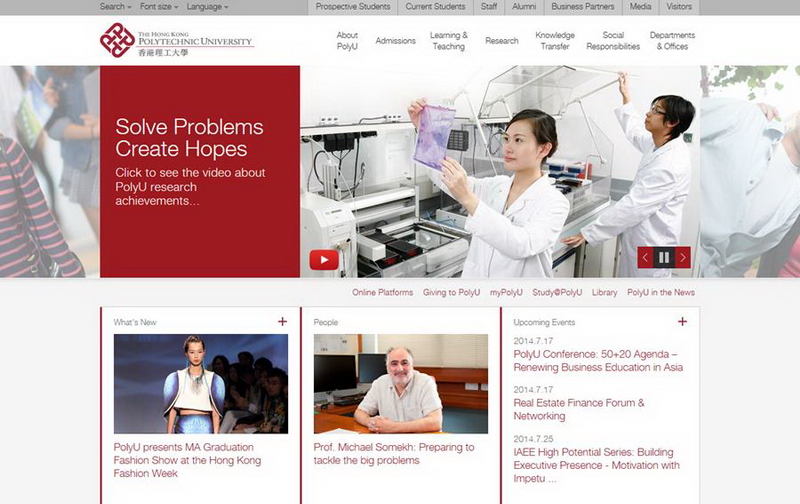The height and width of the screenshot is (504, 800).
Task: Open the fashion show thumbnail image
Action: click(201, 384)
